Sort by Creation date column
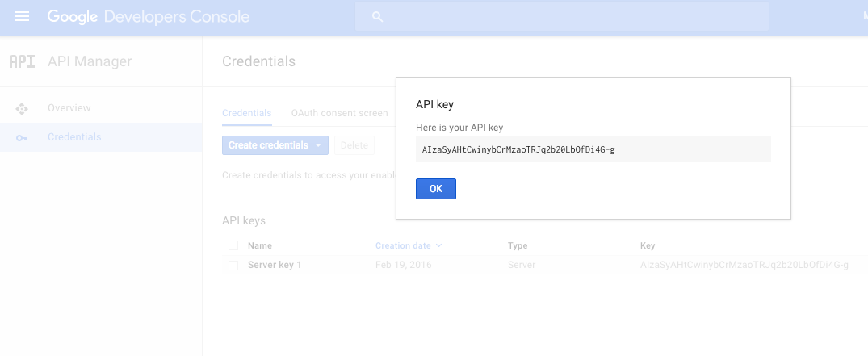Viewport: 868px width, 356px height. click(409, 245)
